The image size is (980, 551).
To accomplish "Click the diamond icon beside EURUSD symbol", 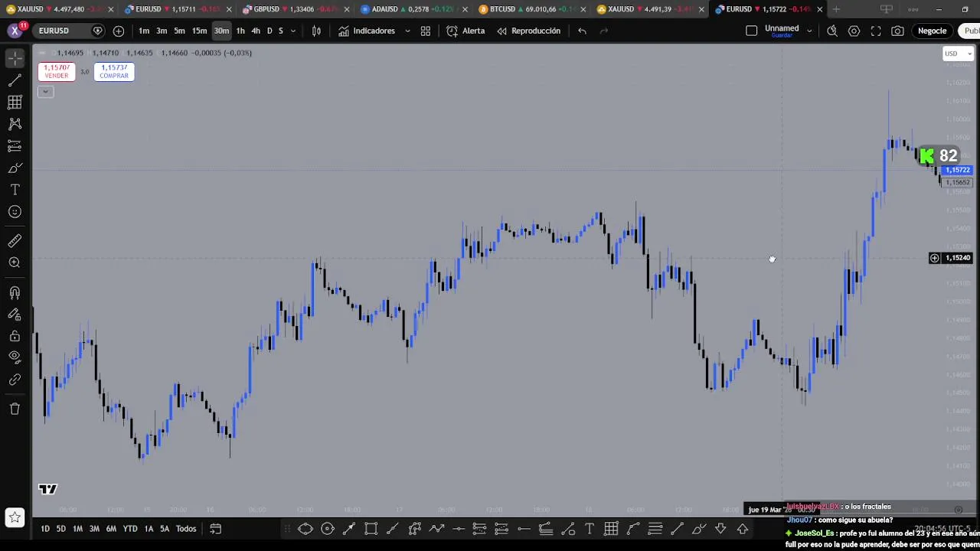I will [97, 31].
